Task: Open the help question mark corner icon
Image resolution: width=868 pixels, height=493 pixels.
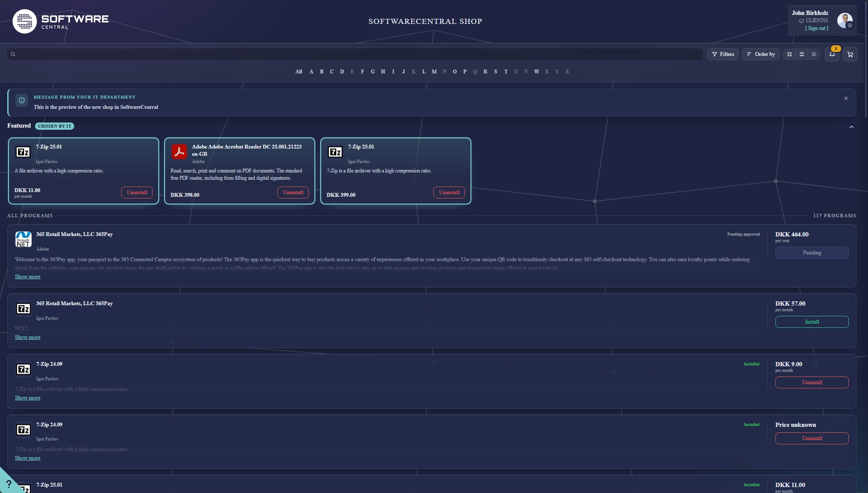Action: [x=9, y=484]
